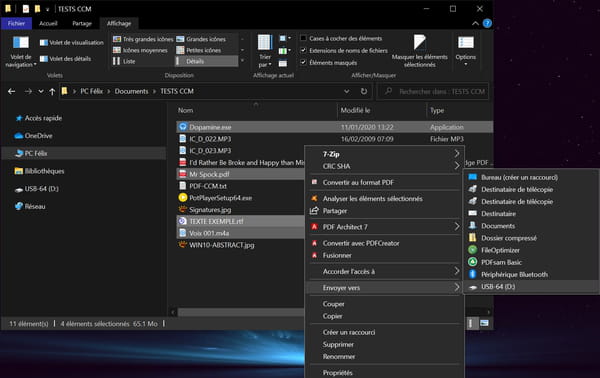Open the Fichier tab
This screenshot has width=600, height=378.
16,23
